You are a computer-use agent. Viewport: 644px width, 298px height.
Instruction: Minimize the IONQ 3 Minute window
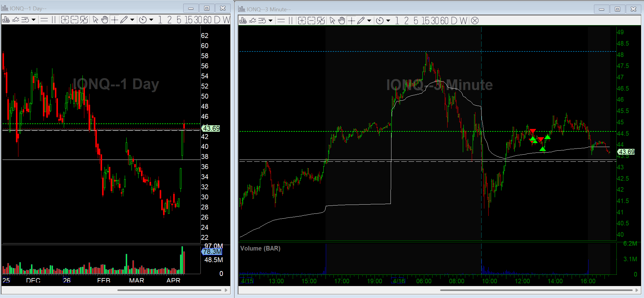[x=602, y=9]
